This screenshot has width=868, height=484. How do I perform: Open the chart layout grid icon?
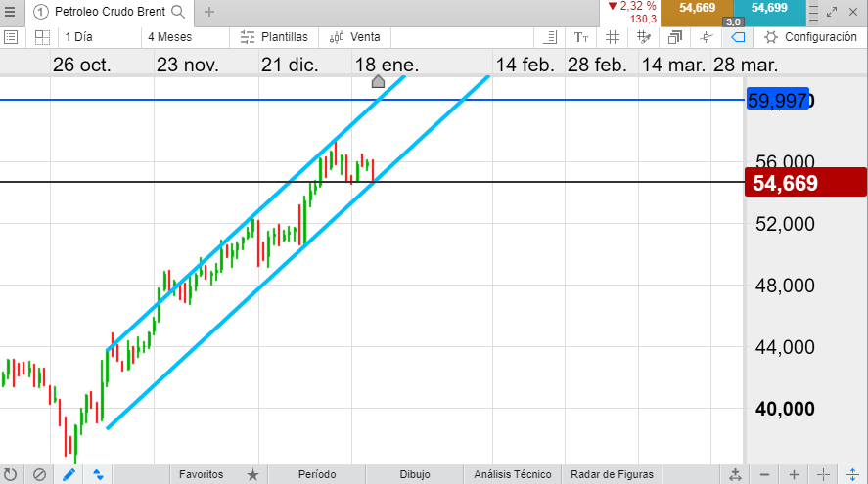42,37
